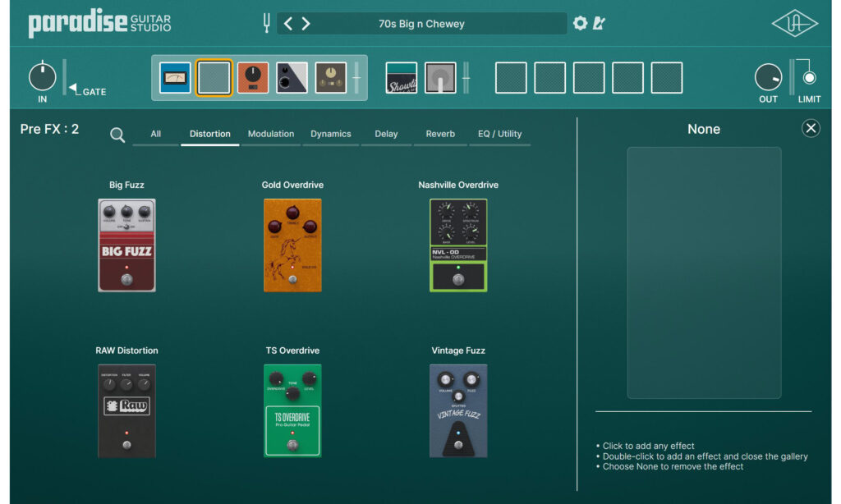
Task: Open settings with the gear icon
Action: pos(580,24)
